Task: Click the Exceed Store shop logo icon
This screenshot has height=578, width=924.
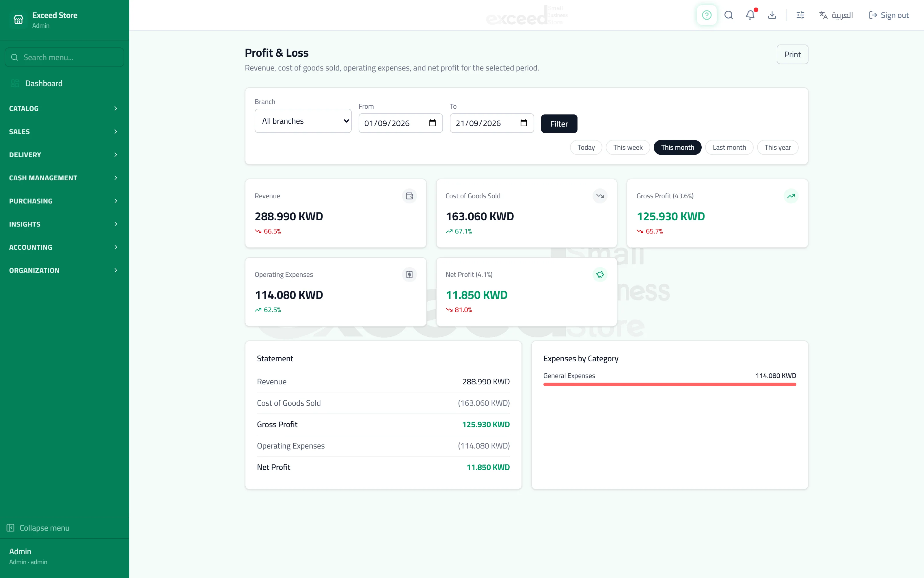Action: tap(18, 19)
